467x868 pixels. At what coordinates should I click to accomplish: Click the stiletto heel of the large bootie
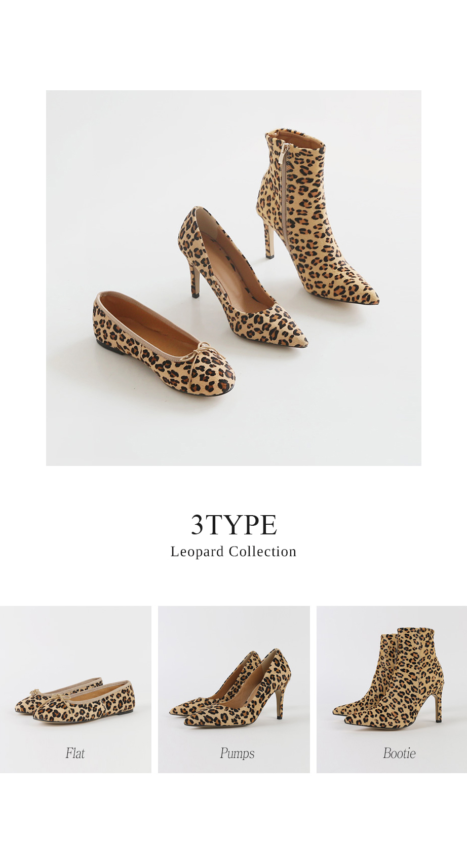[x=268, y=242]
